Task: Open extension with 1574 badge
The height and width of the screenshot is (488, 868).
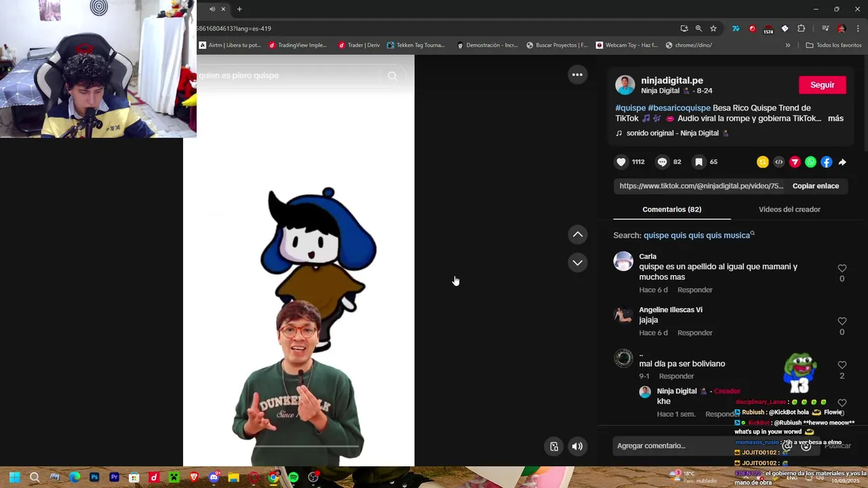Action: pos(768,29)
